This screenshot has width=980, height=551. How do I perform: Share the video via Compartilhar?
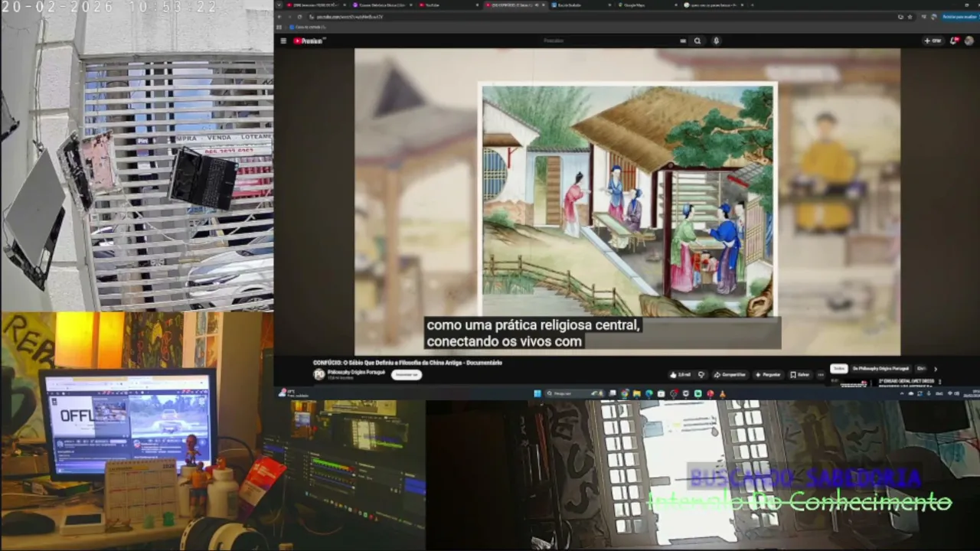coord(730,375)
